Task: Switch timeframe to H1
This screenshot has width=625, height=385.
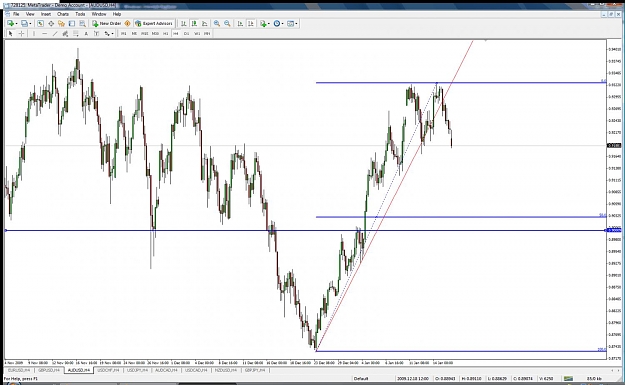Action: pos(165,34)
